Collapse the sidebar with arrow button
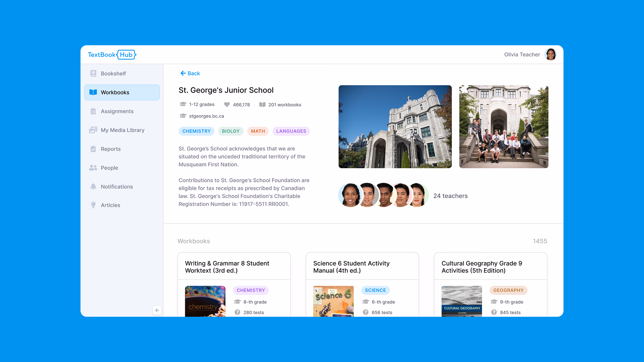 pos(157,310)
